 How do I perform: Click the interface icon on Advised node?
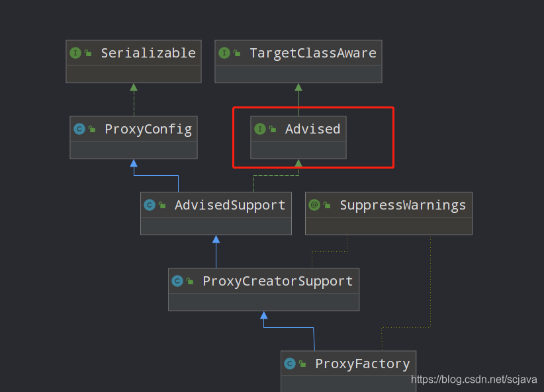point(260,129)
